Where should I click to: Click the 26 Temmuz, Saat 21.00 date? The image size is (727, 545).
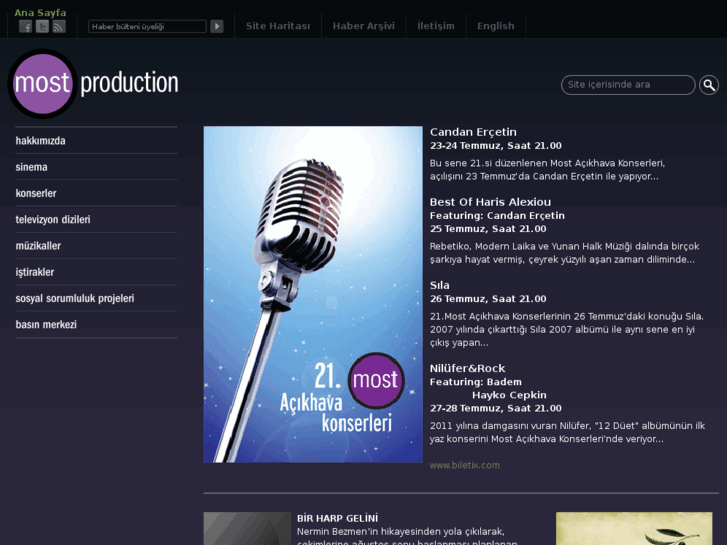(x=488, y=299)
